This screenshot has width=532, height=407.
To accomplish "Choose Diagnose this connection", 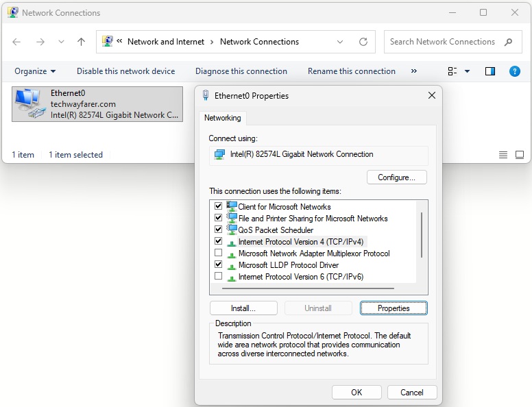I will (x=241, y=71).
